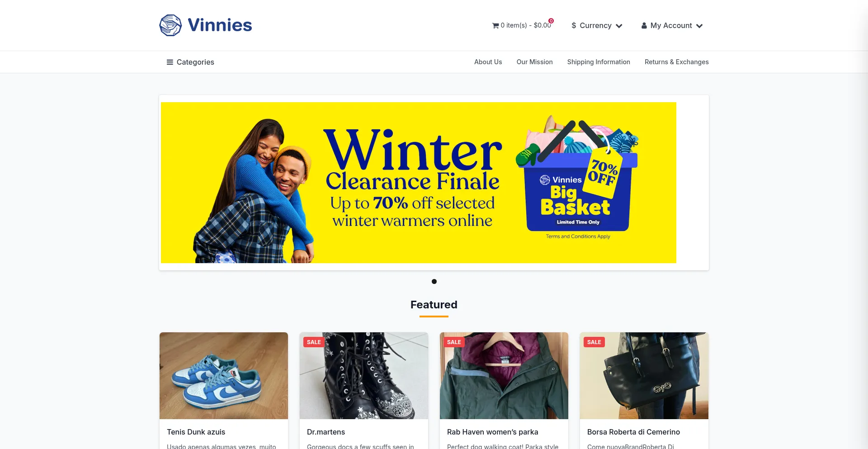Image resolution: width=868 pixels, height=449 pixels.
Task: Click the dollar sign currency icon
Action: (574, 26)
